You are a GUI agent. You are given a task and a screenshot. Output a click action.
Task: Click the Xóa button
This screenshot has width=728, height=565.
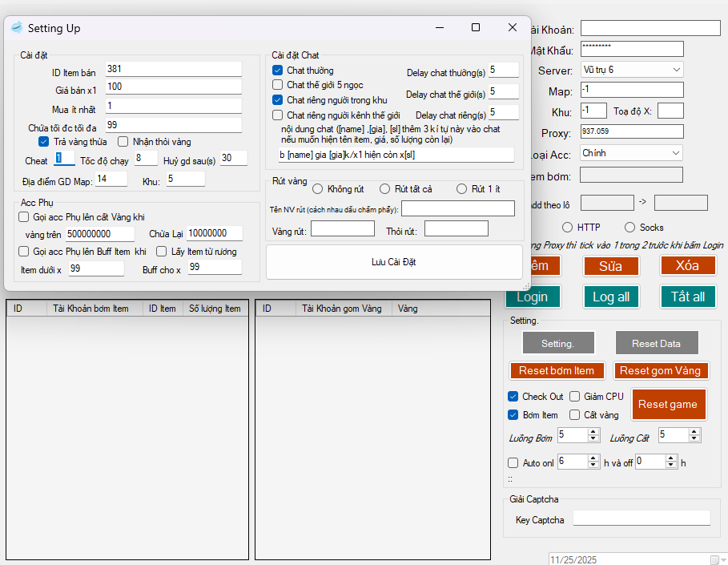point(687,266)
